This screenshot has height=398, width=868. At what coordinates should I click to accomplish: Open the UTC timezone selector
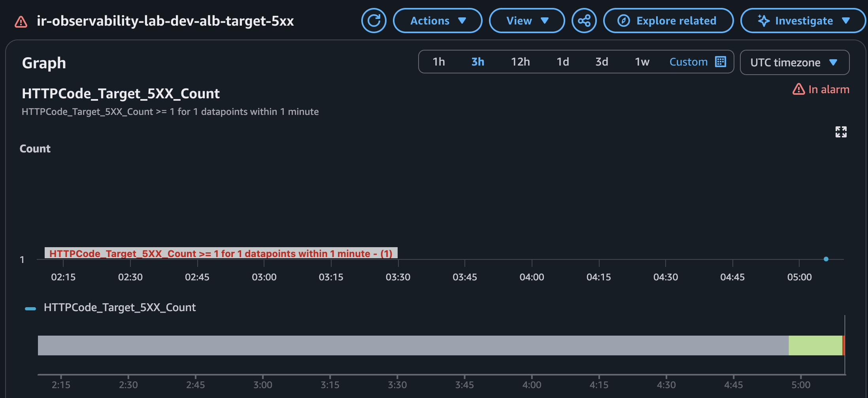tap(794, 62)
